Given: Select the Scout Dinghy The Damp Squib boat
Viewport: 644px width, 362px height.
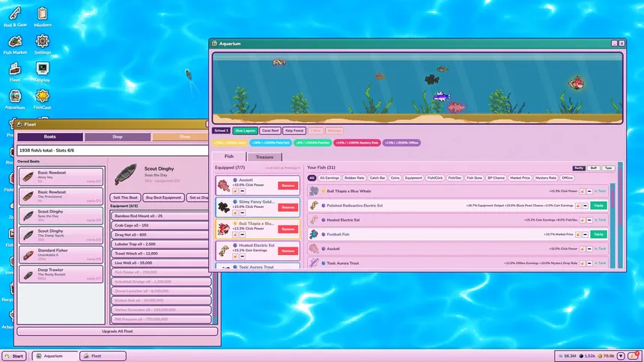Looking at the screenshot, I should [61, 235].
